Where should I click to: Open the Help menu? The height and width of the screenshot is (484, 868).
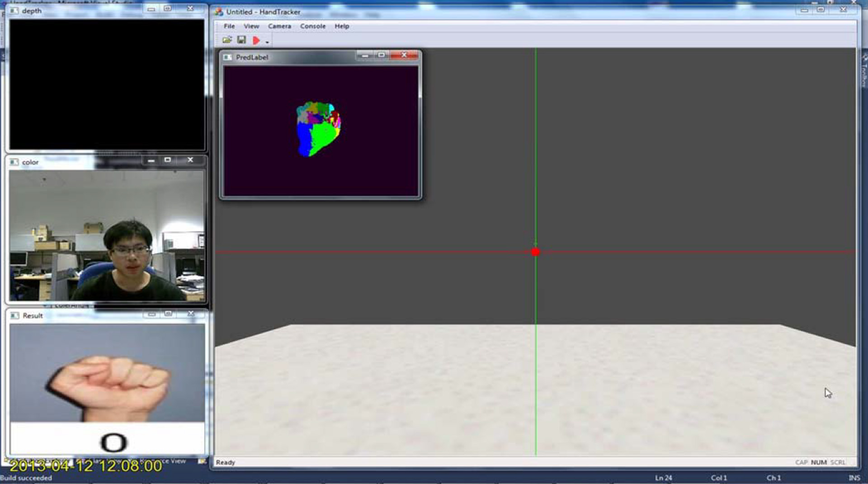pyautogui.click(x=342, y=26)
